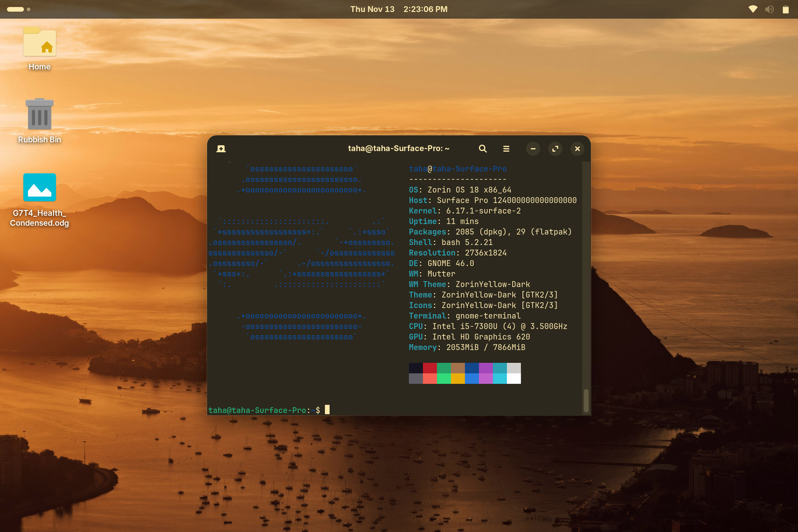The width and height of the screenshot is (798, 532).
Task: Click the Activities workspace indicator pill
Action: coord(16,9)
